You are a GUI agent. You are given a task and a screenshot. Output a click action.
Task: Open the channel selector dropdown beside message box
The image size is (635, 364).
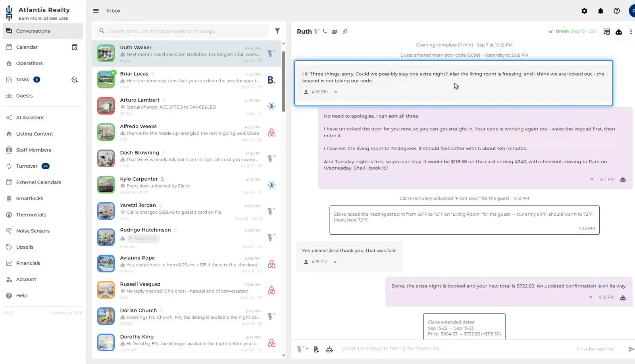(302, 349)
